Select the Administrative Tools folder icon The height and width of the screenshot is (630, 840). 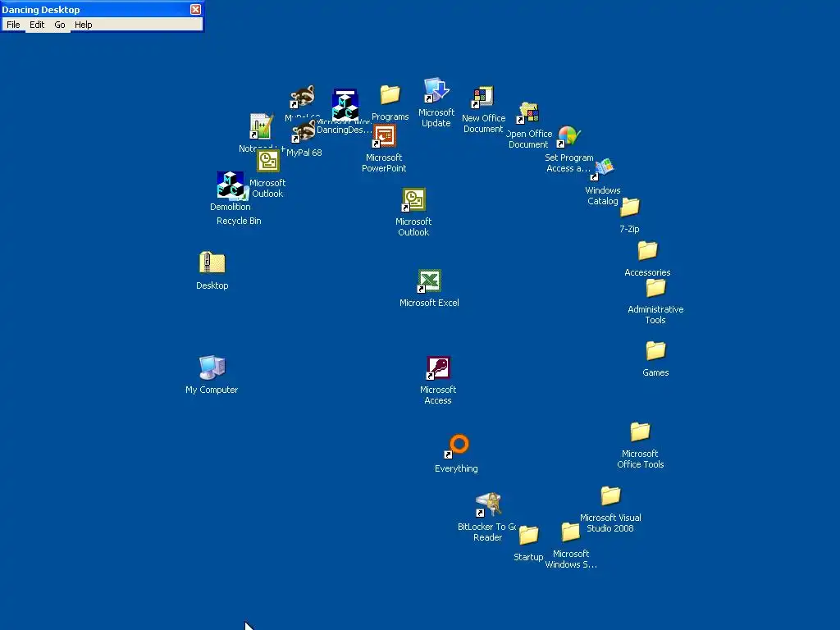[x=655, y=288]
